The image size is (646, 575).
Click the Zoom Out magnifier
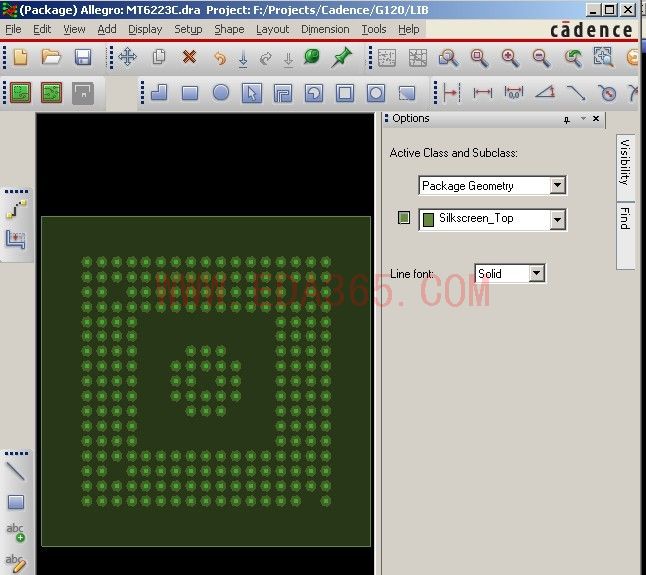point(541,58)
